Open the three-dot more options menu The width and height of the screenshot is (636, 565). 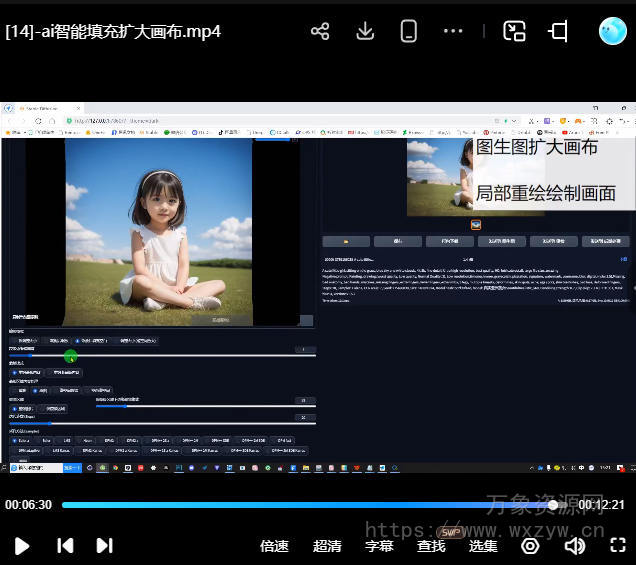453,31
